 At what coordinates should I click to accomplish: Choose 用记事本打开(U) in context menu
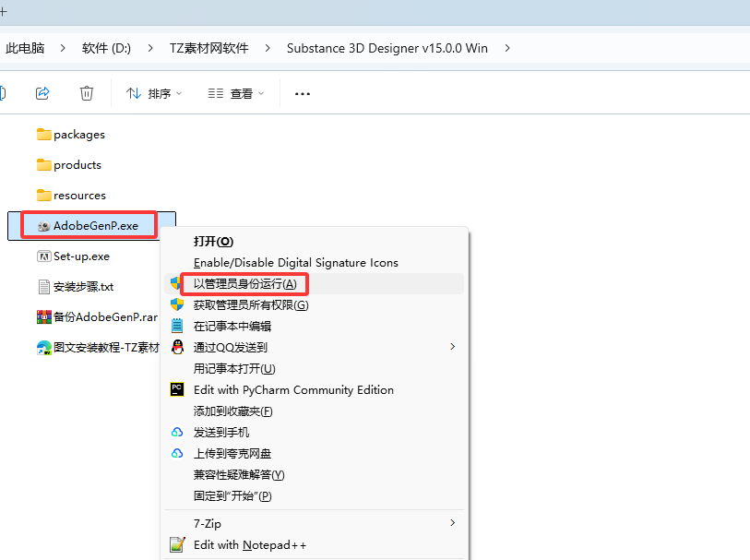click(314, 369)
